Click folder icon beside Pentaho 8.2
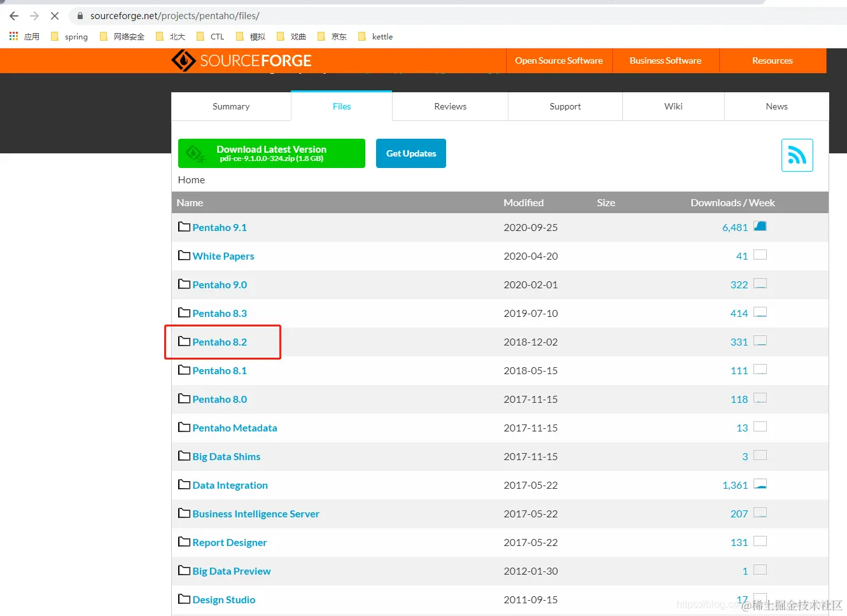The image size is (847, 616). coord(185,341)
